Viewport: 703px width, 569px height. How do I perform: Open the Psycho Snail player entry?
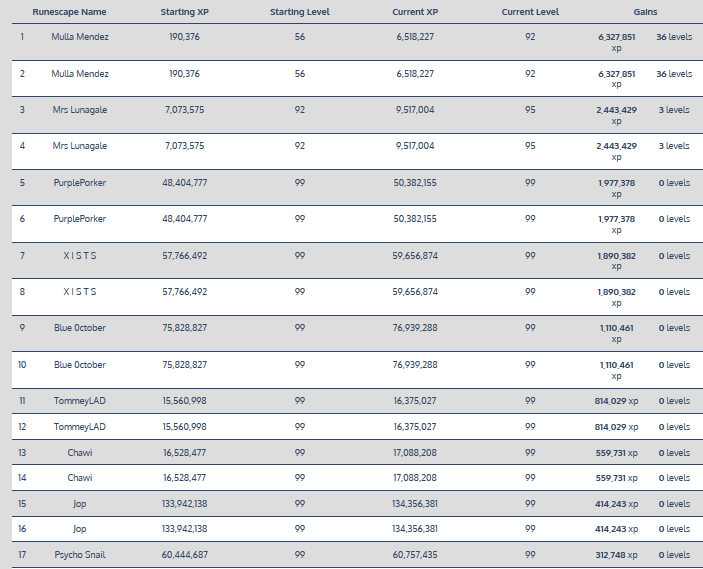coord(80,555)
